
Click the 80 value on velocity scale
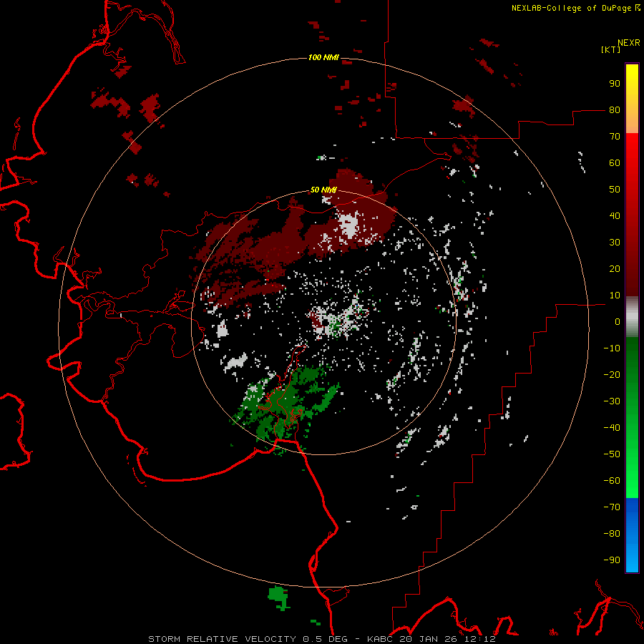(x=615, y=109)
